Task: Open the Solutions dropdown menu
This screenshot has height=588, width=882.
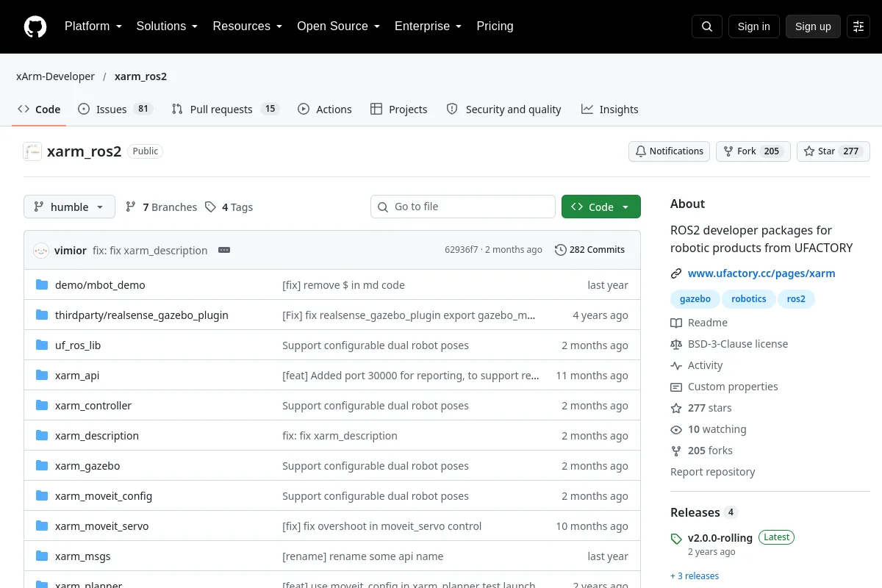Action: (167, 26)
